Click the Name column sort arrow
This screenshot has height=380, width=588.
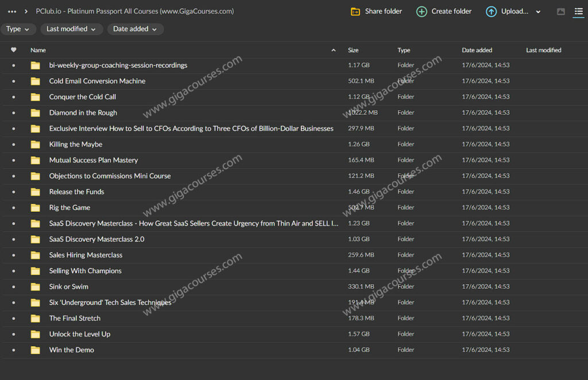click(334, 51)
